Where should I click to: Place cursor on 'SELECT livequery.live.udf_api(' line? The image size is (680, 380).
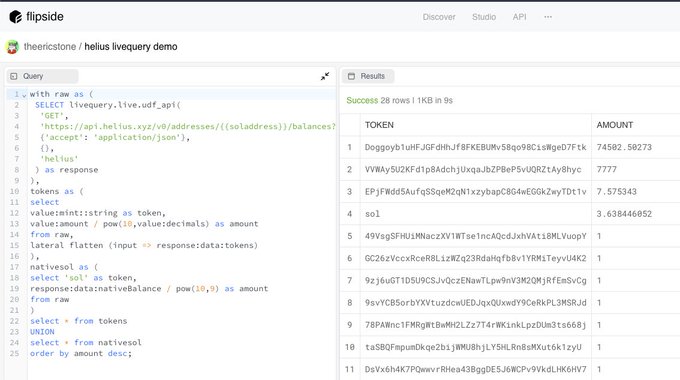[108, 105]
